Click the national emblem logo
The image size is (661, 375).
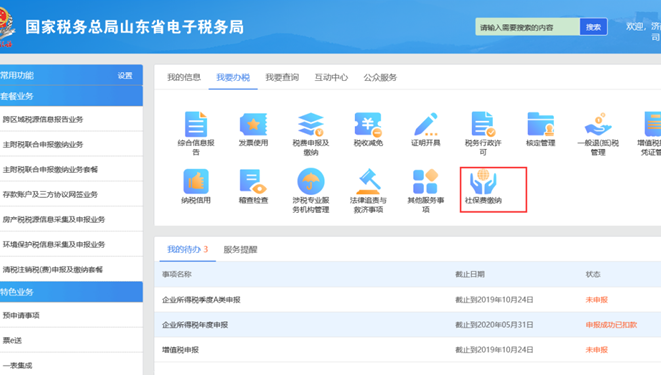[x=6, y=26]
